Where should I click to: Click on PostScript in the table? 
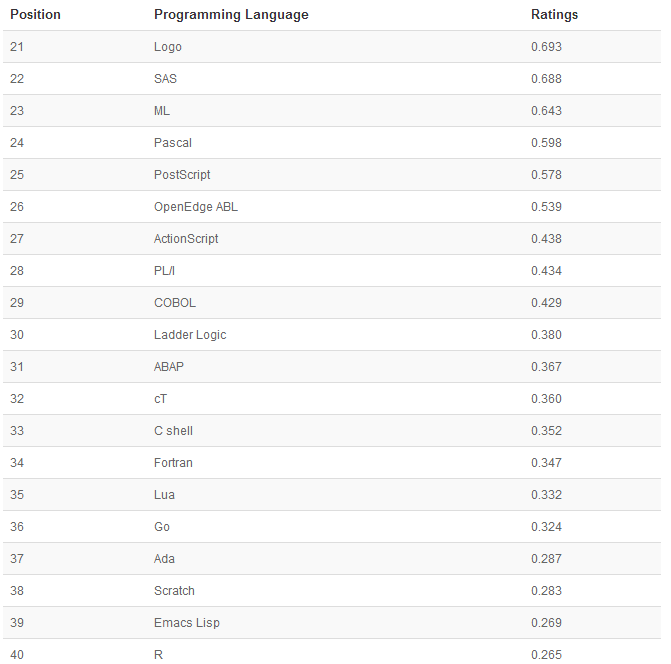(182, 175)
